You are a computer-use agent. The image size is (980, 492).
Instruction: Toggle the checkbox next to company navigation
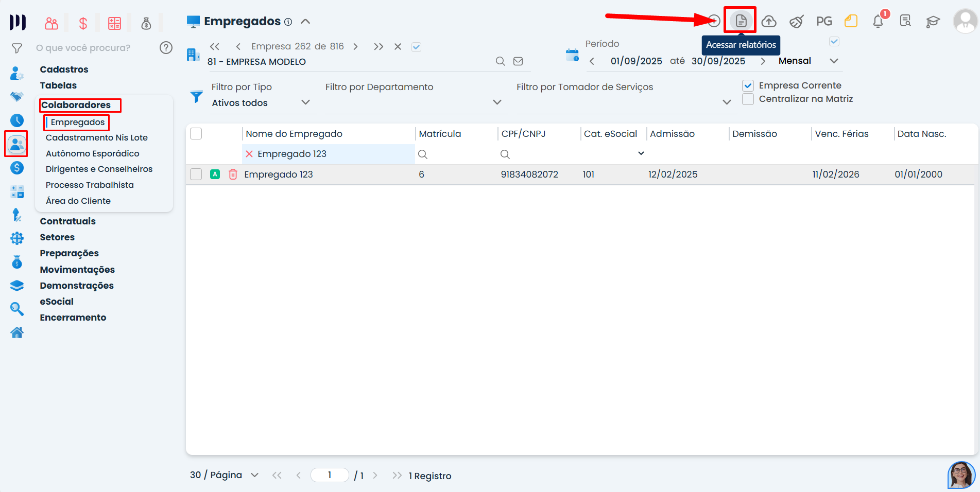(x=417, y=47)
